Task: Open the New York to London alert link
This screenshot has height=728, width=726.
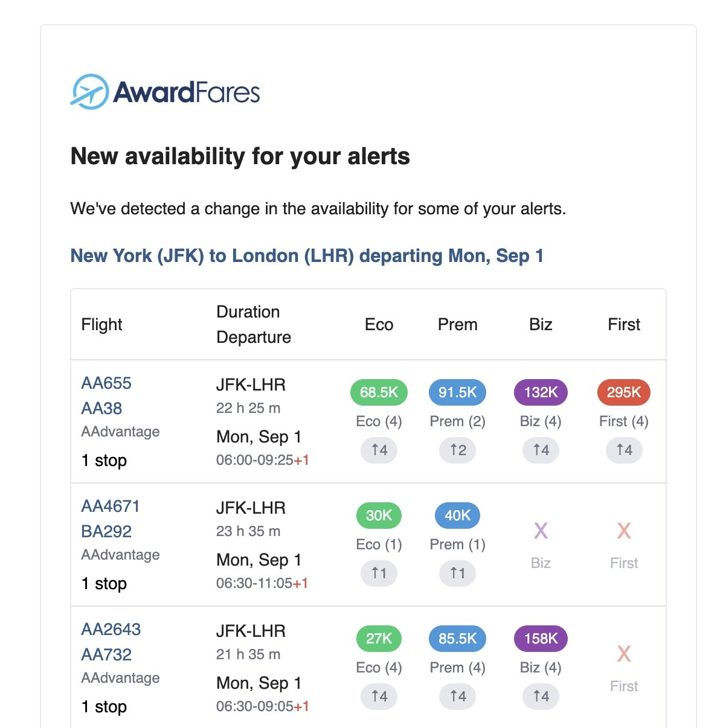Action: click(307, 256)
